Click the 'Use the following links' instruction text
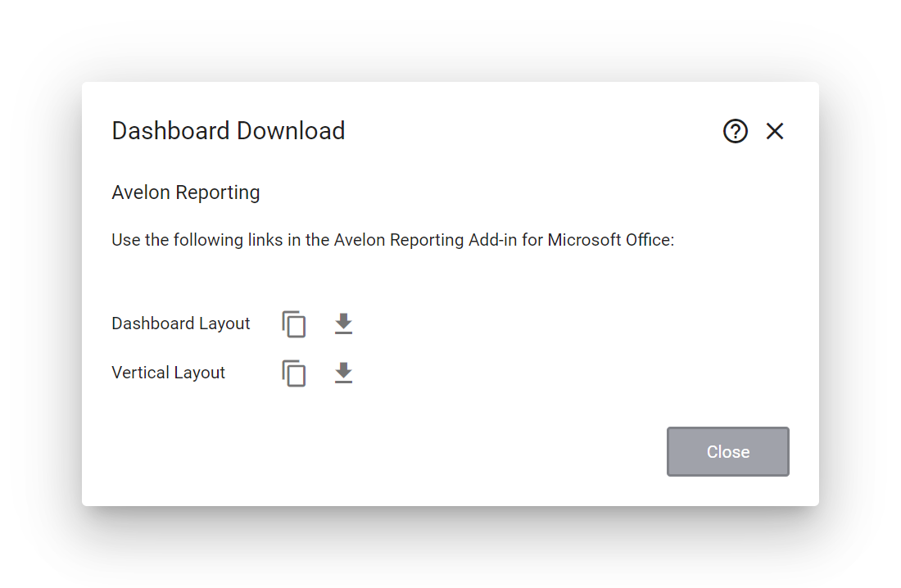Viewport: 901px width, 588px height. click(x=392, y=240)
